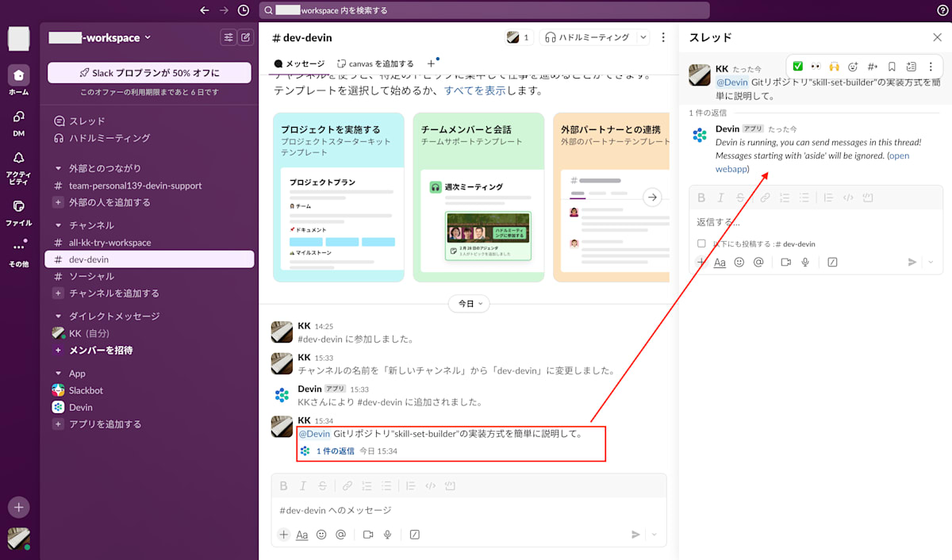Open the 今日 date dropdown

(469, 304)
